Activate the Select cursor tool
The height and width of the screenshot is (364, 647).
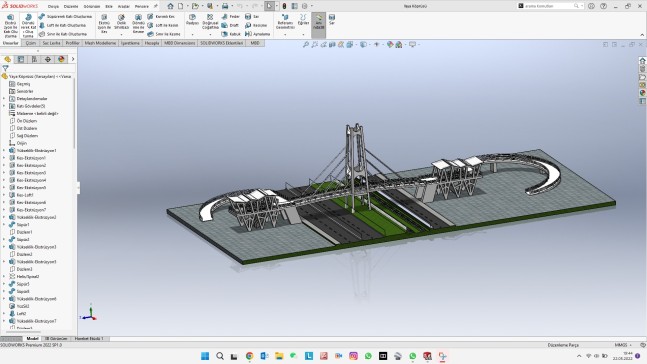(269, 6)
